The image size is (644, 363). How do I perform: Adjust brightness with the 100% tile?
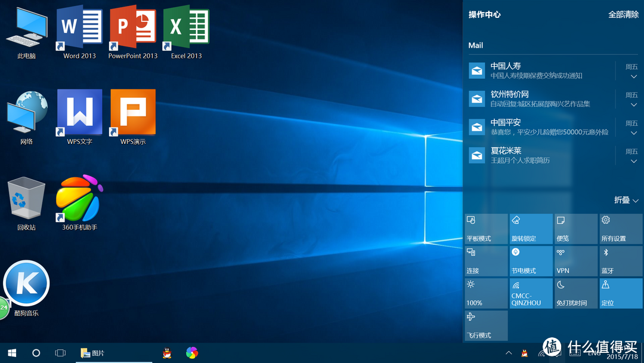[x=486, y=293]
